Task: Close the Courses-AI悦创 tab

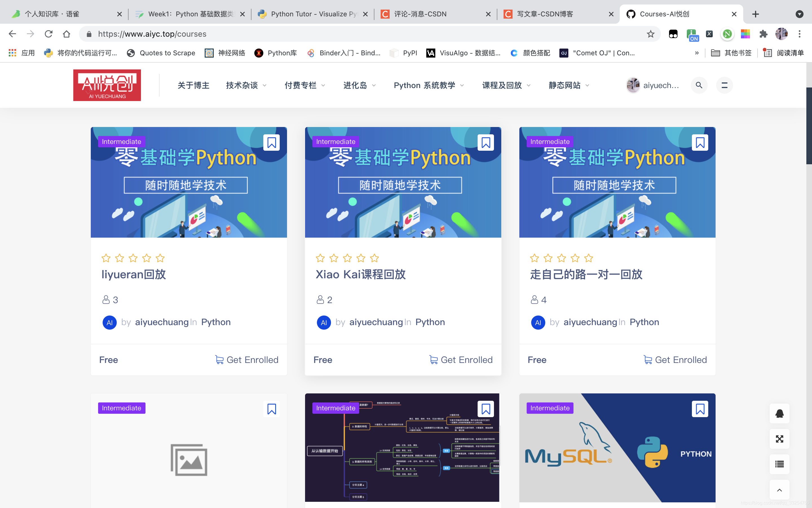Action: [x=734, y=14]
